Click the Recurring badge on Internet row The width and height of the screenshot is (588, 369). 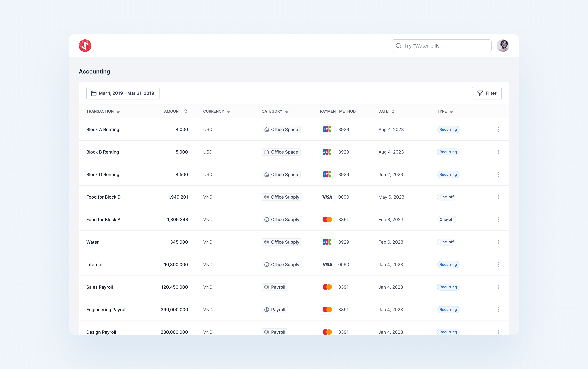point(448,265)
